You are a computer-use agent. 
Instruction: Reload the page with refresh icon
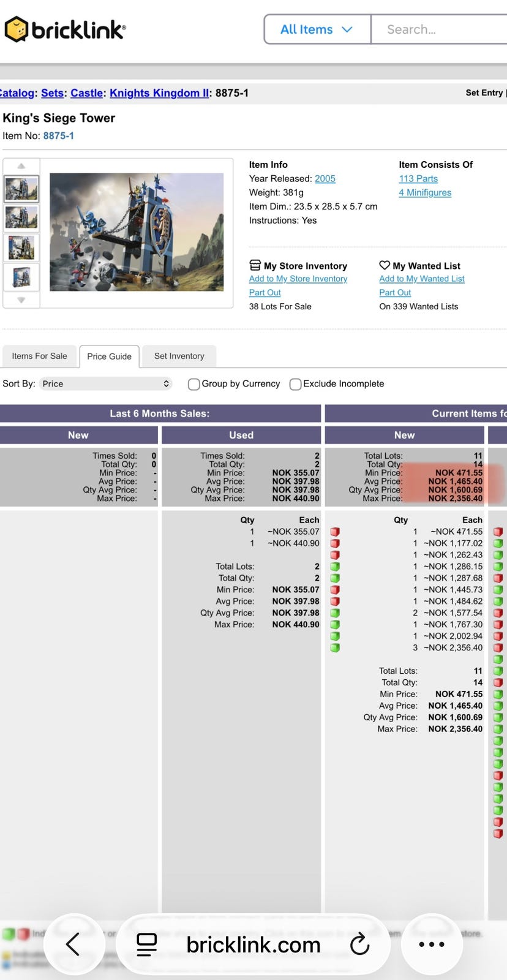[x=360, y=944]
